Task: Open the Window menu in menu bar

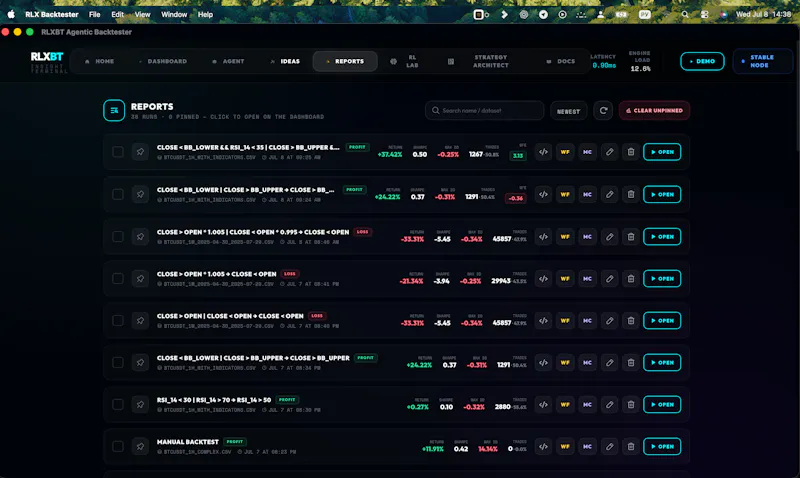Action: point(174,14)
